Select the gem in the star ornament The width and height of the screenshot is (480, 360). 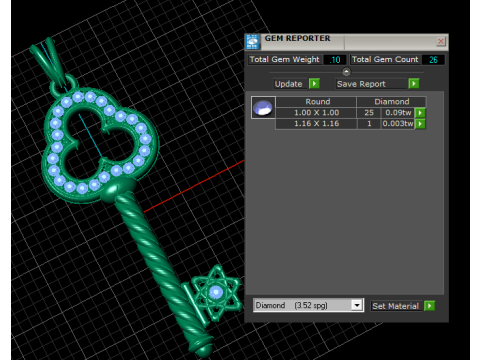216,293
